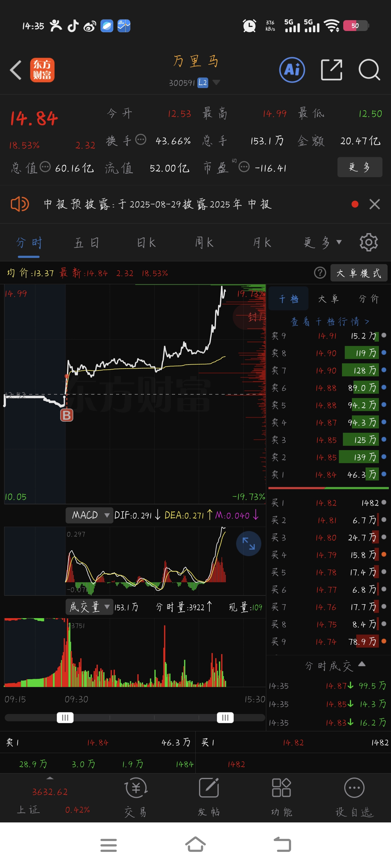Tap Android back navigation button
This screenshot has height=868, width=391.
(x=282, y=844)
